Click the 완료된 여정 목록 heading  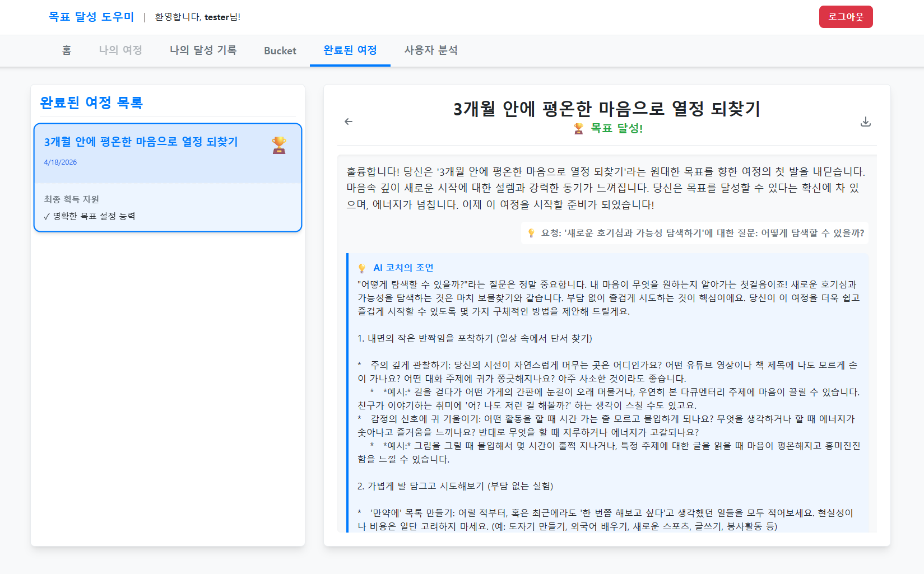(x=91, y=103)
